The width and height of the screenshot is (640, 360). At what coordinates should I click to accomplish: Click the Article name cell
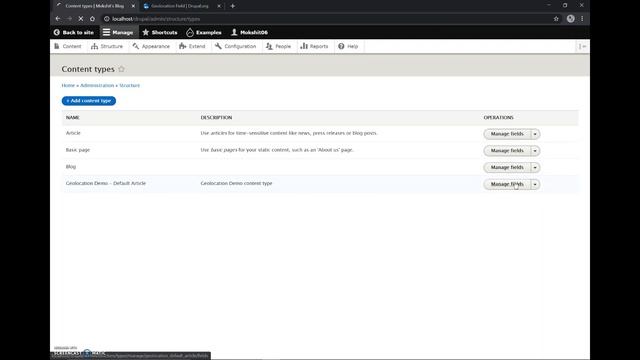point(73,133)
